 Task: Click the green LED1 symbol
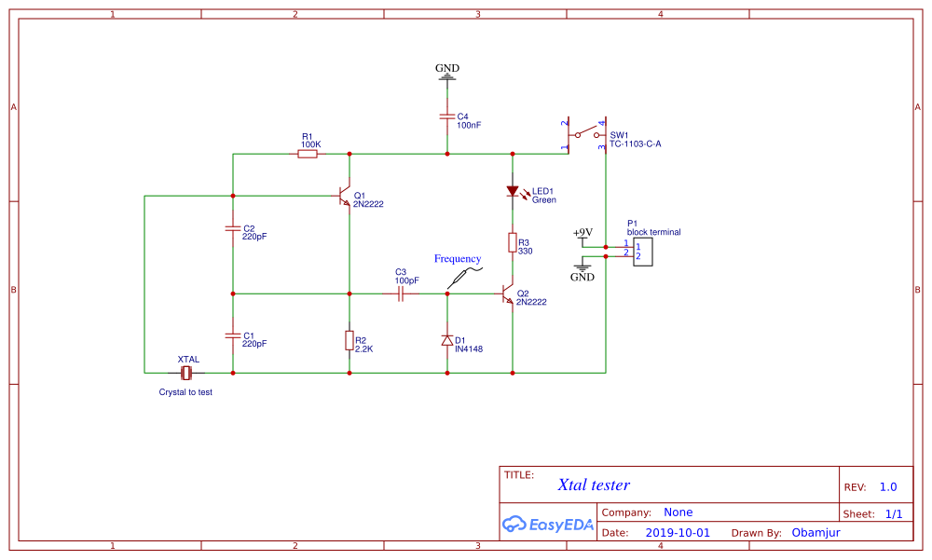point(513,190)
